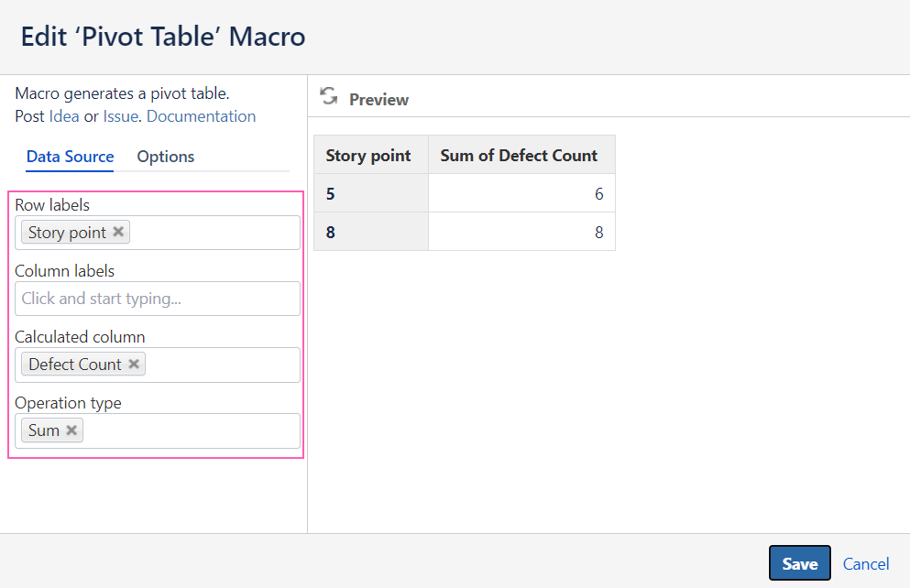Remove the Sum operation type tag
Screen dimensions: 910x588
click(71, 430)
